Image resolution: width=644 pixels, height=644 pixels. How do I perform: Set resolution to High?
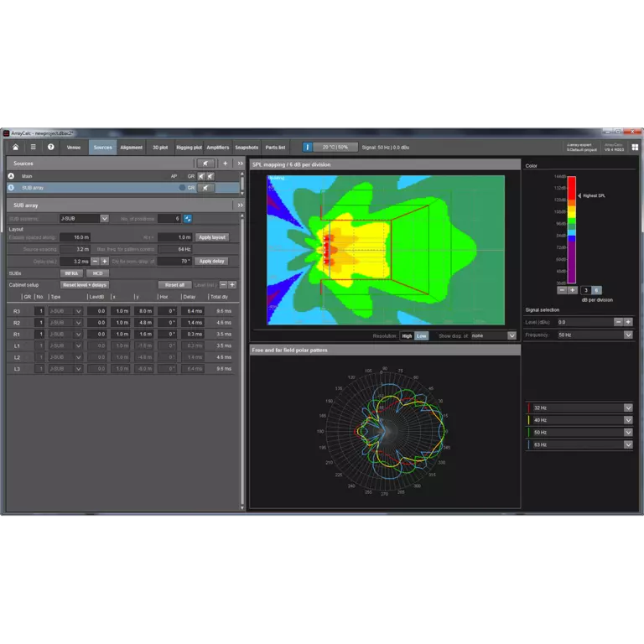tap(407, 335)
